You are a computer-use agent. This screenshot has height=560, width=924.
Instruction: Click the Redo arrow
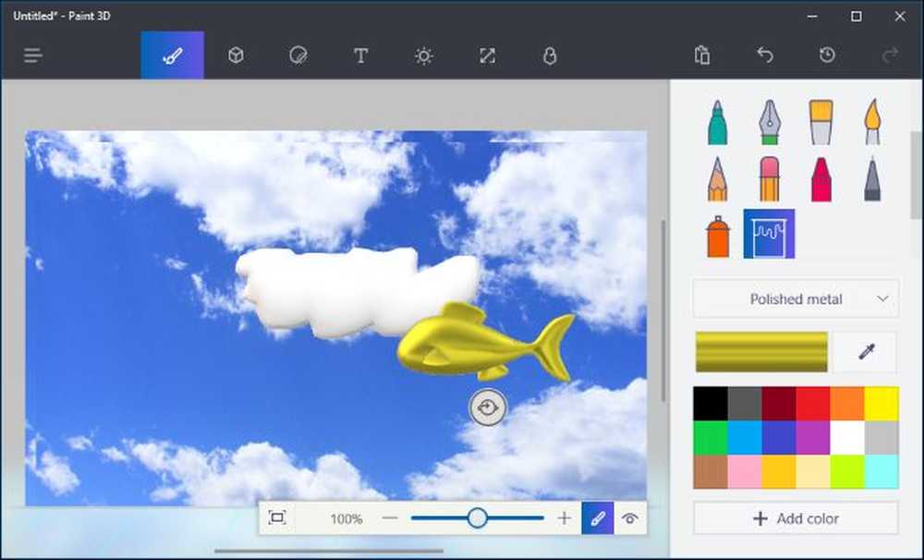890,55
